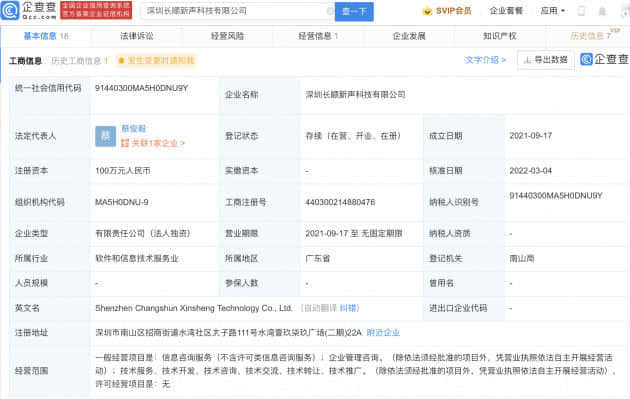Viewport: 630px width, 399px height.
Task: Select the 注册地址 address text
Action: (x=229, y=333)
